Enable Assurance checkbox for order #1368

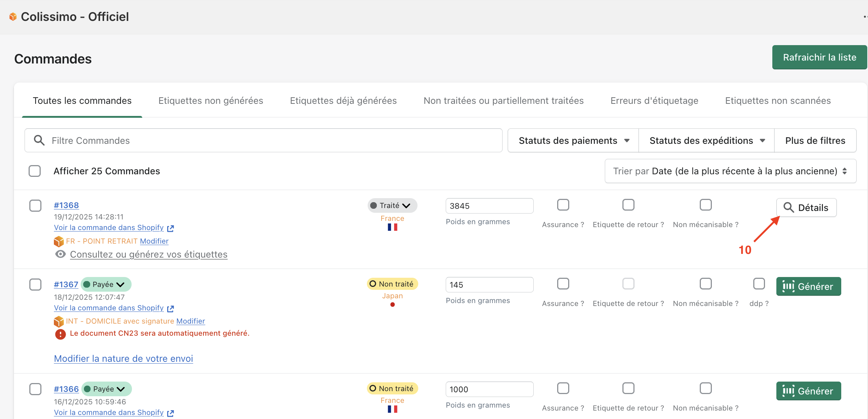(x=563, y=205)
